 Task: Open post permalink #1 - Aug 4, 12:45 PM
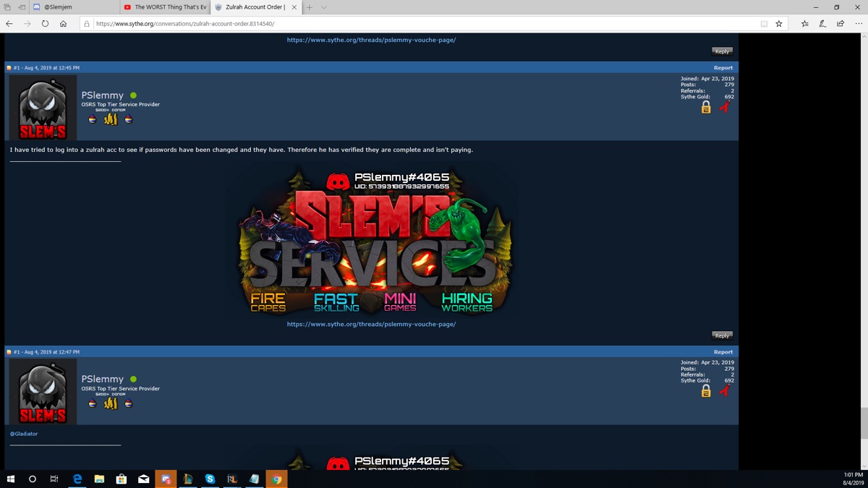(46, 68)
